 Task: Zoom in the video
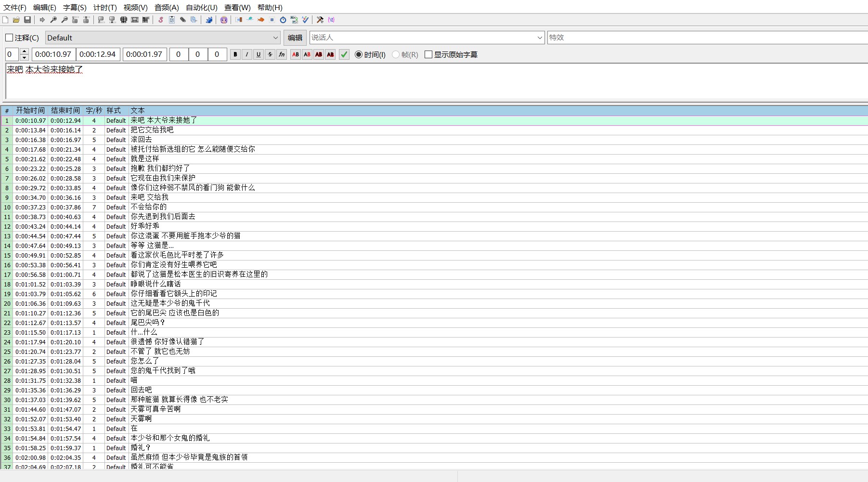tap(53, 20)
